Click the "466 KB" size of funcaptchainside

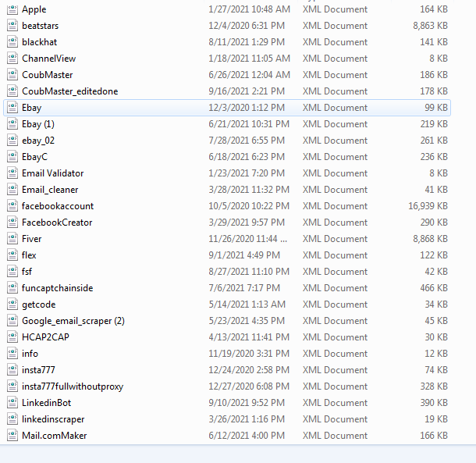click(434, 288)
